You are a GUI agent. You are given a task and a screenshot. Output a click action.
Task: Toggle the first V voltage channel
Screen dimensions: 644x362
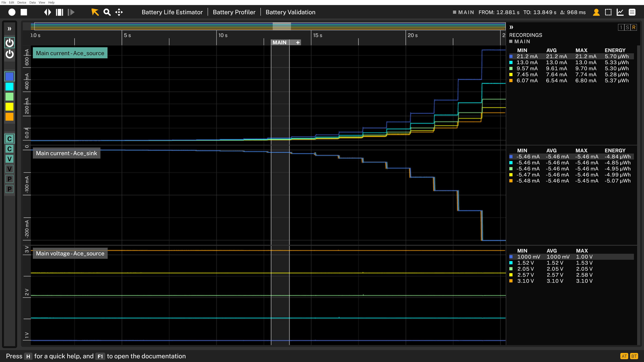pos(10,159)
